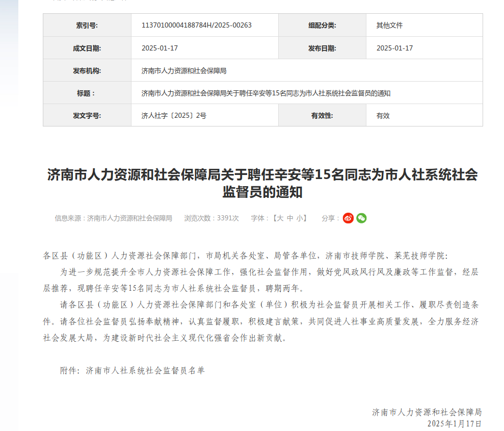Click the publishing agency 济南市人力资源和社会保障局 in table
Image resolution: width=504 pixels, height=431 pixels.
click(184, 71)
